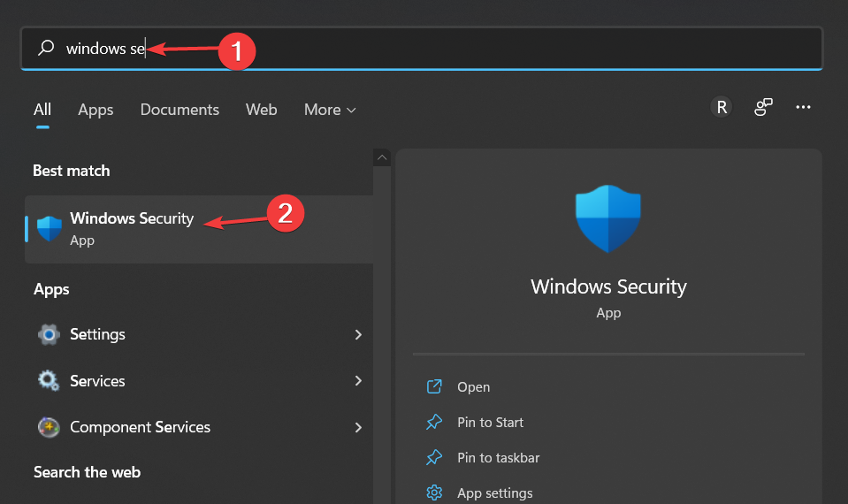Expand the Settings result chevron

pos(358,335)
